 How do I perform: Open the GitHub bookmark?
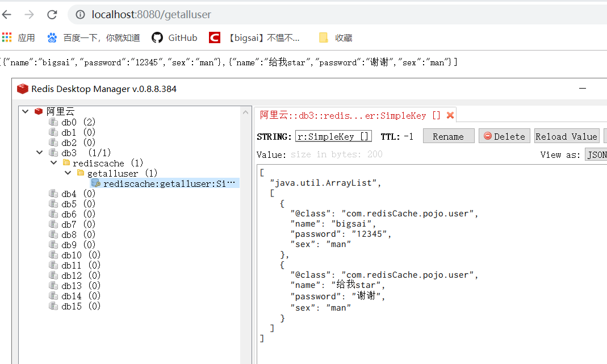174,37
